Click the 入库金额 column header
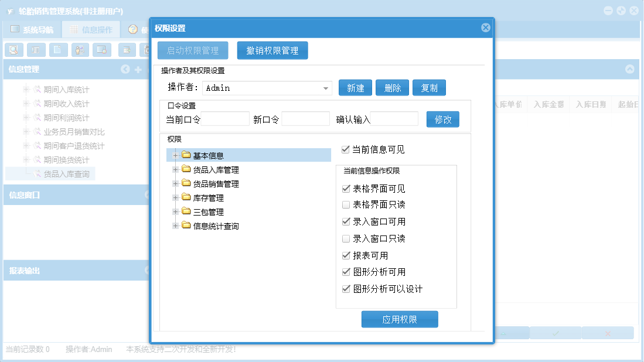Image resolution: width=644 pixels, height=362 pixels. tap(548, 104)
